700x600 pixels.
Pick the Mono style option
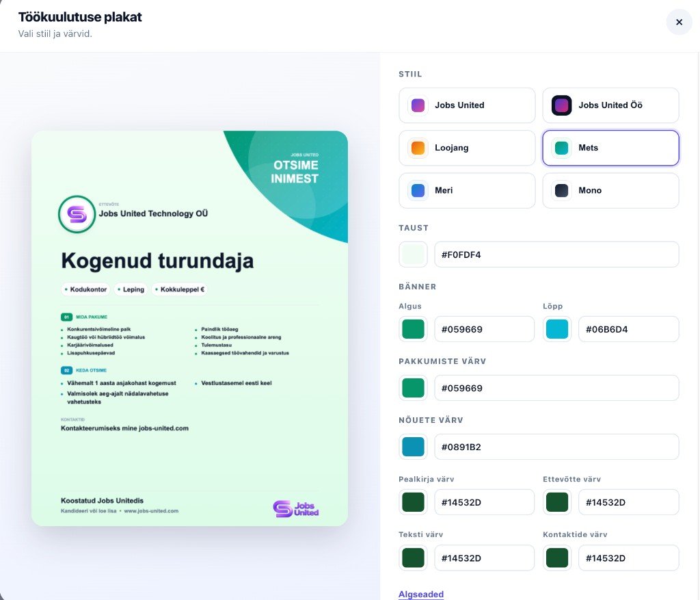[610, 190]
